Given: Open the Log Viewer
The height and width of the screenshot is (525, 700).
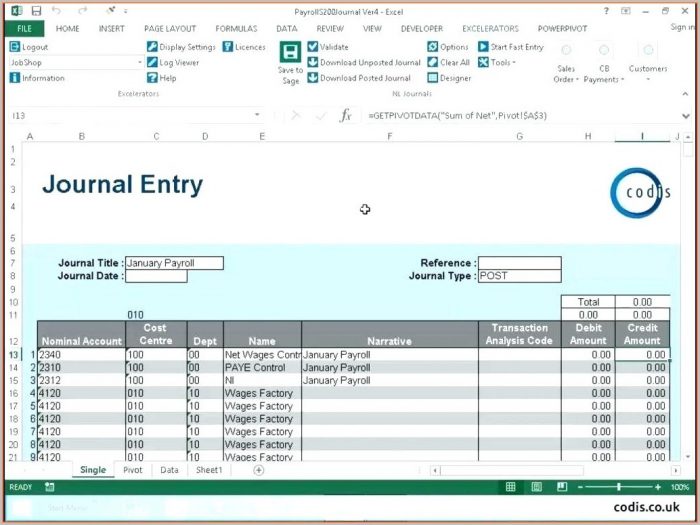Looking at the screenshot, I should [173, 62].
